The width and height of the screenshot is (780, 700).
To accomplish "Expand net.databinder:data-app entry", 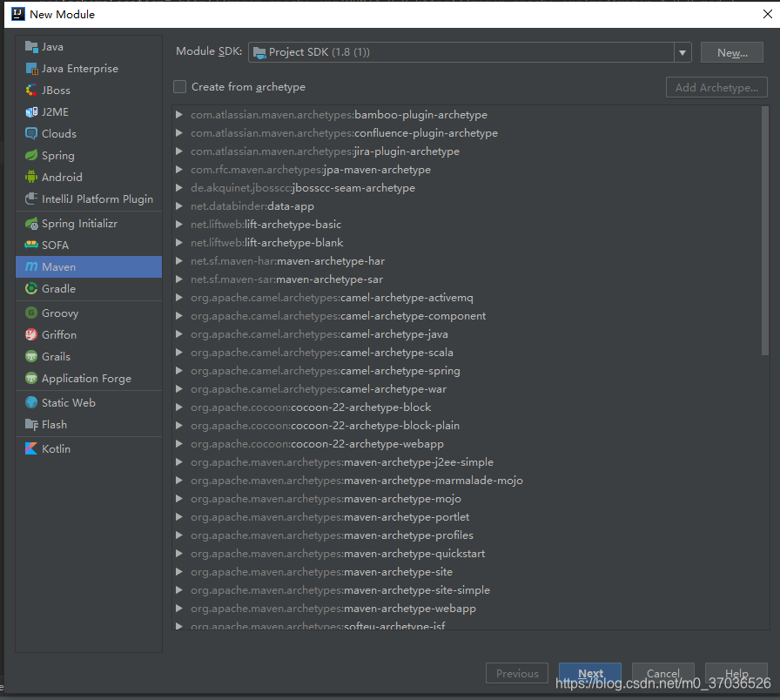I will 179,206.
